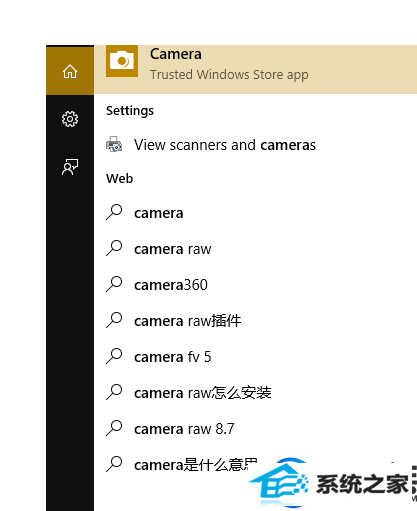
Task: Click magnifier icon beside "camera raw插件"
Action: [114, 320]
